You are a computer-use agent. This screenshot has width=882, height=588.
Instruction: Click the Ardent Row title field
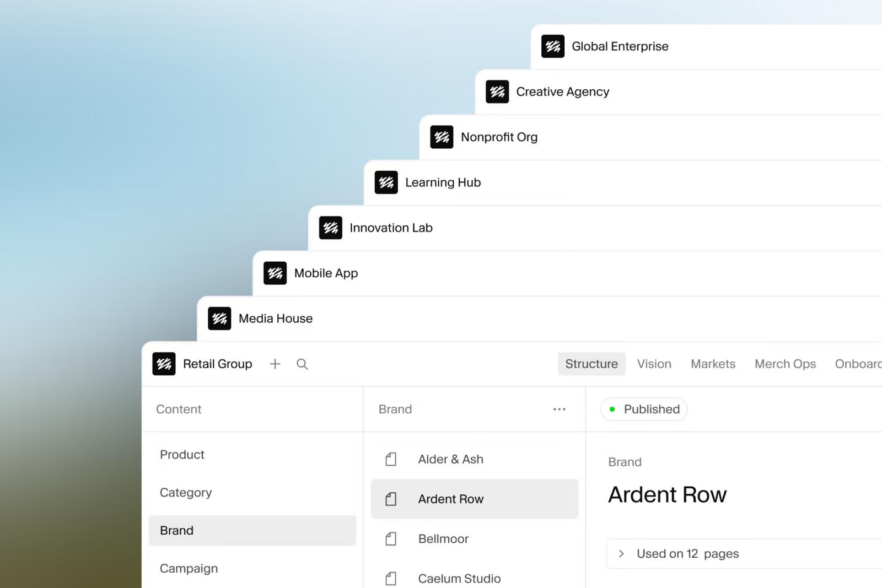pos(667,494)
